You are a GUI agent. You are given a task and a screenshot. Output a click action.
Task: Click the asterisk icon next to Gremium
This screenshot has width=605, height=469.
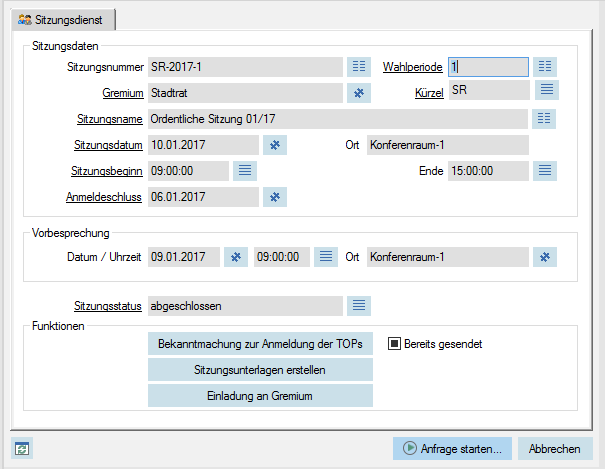pyautogui.click(x=358, y=93)
